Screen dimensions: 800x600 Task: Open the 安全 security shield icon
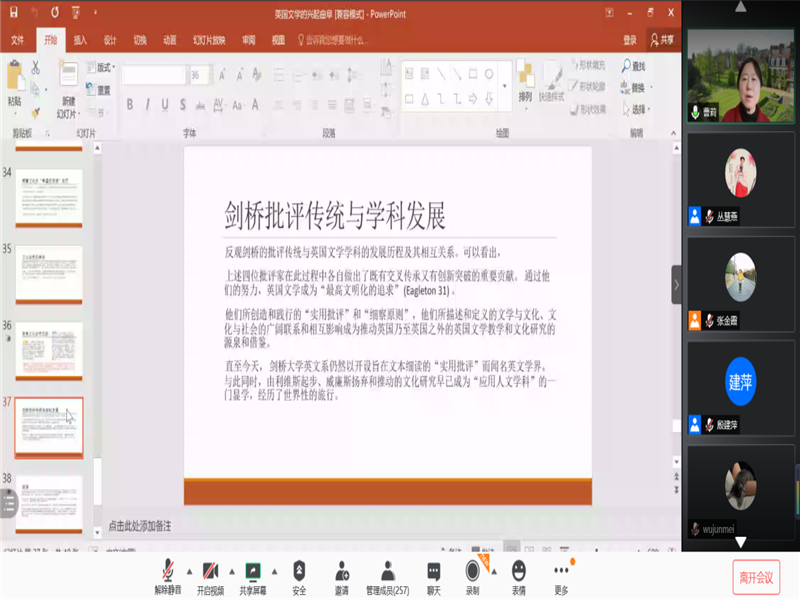(x=299, y=572)
